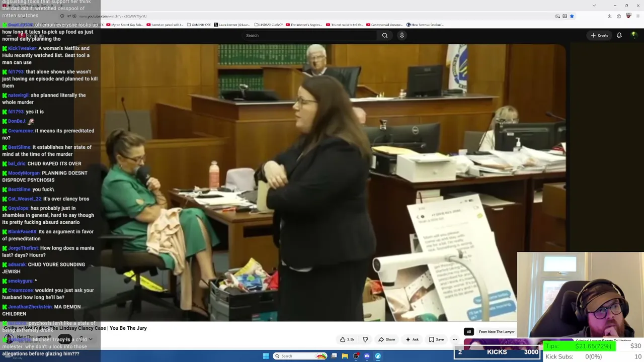The image size is (644, 362).
Task: Click the Tips goal progress bar
Action: (580, 346)
